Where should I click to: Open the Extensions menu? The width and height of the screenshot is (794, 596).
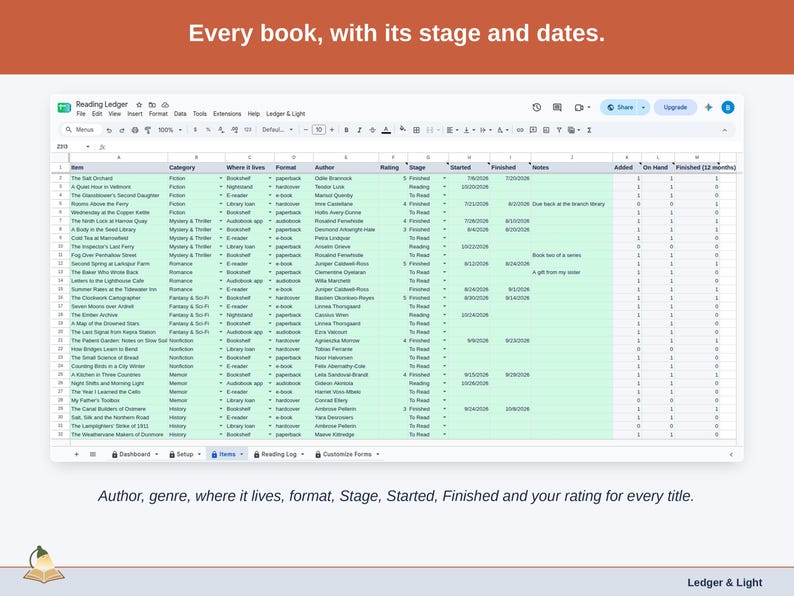coord(227,114)
